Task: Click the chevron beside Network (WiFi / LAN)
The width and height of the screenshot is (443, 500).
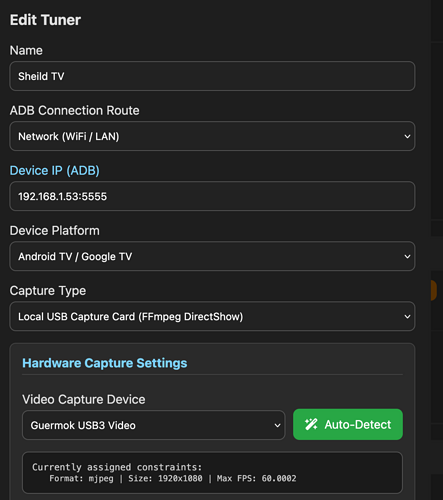Action: click(x=407, y=136)
